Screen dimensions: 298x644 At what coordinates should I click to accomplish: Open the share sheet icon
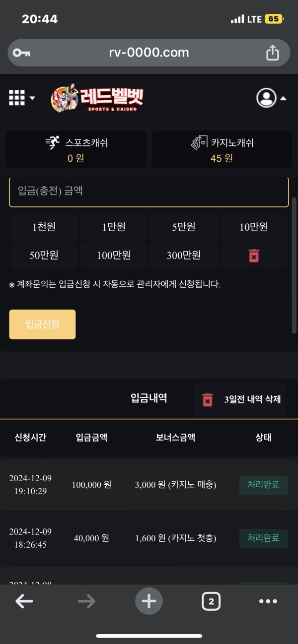[x=272, y=52]
